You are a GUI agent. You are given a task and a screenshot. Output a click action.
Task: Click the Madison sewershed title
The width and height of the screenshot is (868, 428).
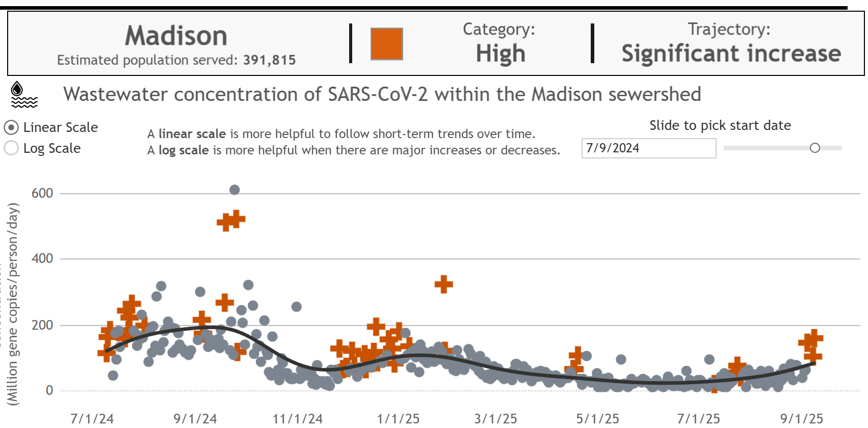(x=382, y=94)
